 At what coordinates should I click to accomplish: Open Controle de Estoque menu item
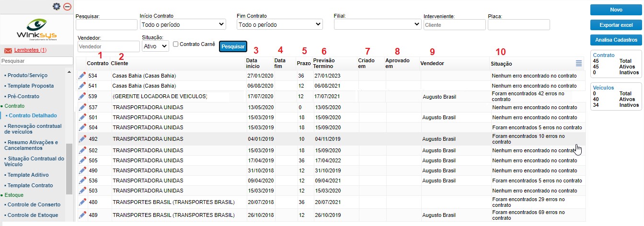pos(33,215)
